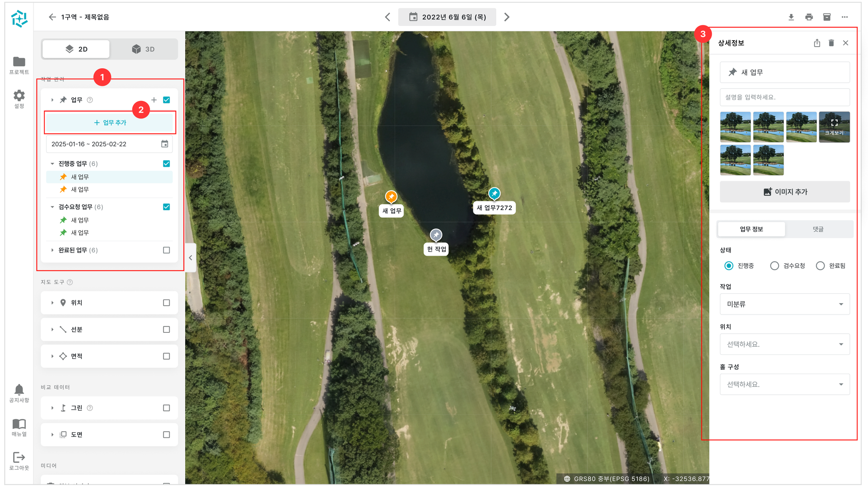Screen dimensions: 868x493
Task: Open the Projects folder in sidebar
Action: pos(19,65)
